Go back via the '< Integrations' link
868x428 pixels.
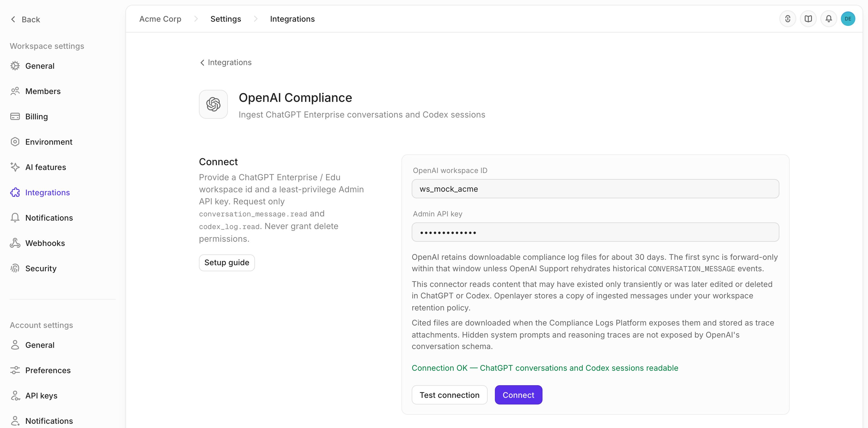click(x=226, y=62)
